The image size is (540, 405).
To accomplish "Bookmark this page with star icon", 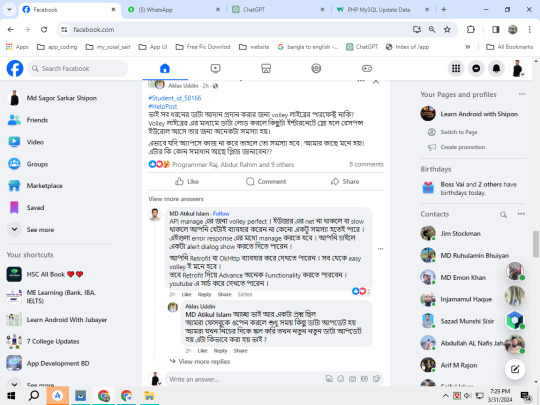I will 447,30.
